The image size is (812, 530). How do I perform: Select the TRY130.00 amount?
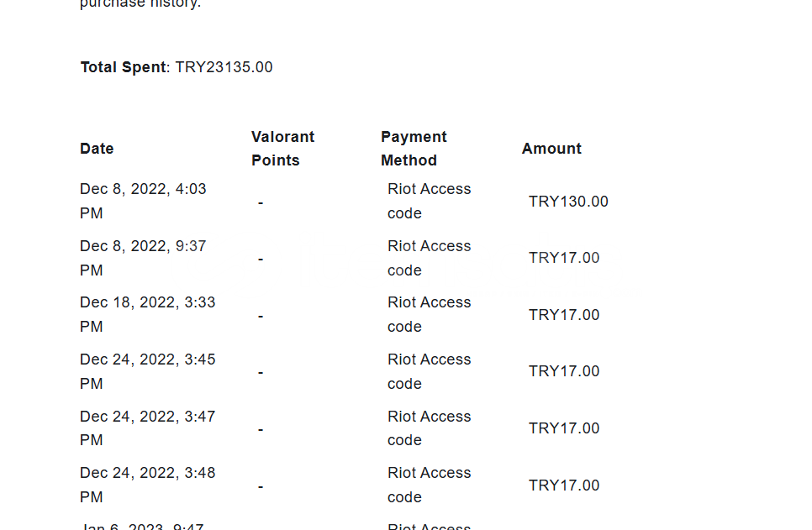(568, 202)
